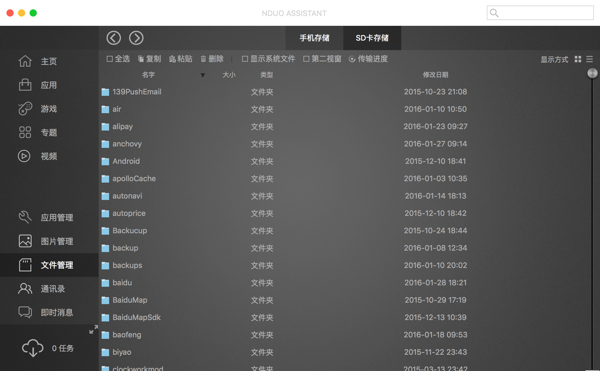Click the 0 任务 tasks label
600x371 pixels.
pos(63,348)
